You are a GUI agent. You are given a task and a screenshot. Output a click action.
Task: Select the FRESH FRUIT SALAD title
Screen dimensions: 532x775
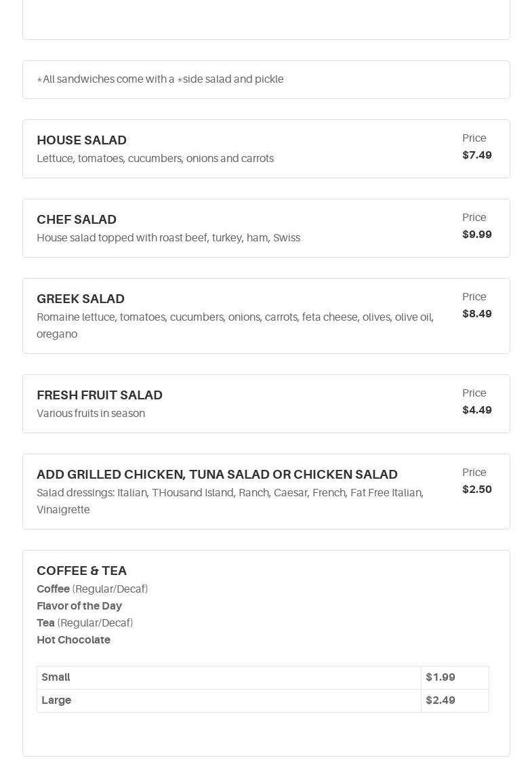(x=100, y=395)
